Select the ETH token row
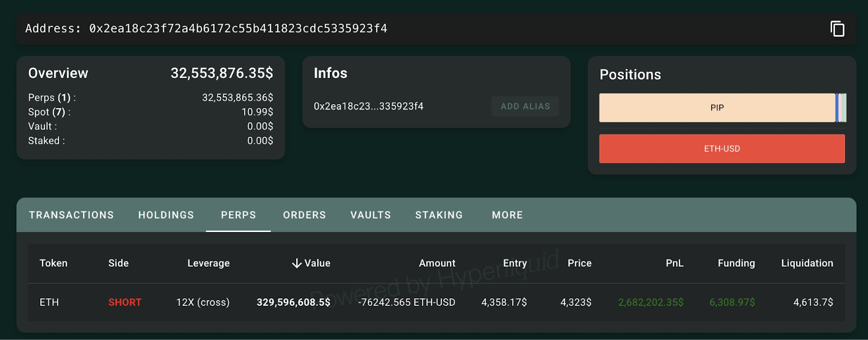Screen dimensions: 868x340 49,303
